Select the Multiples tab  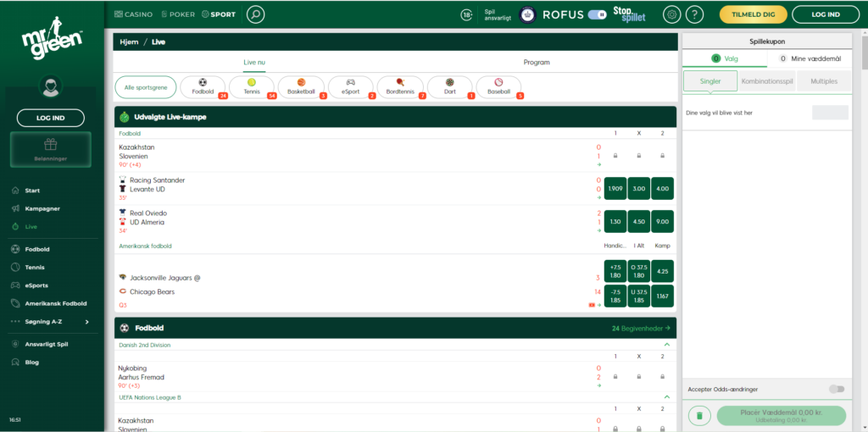pyautogui.click(x=824, y=81)
